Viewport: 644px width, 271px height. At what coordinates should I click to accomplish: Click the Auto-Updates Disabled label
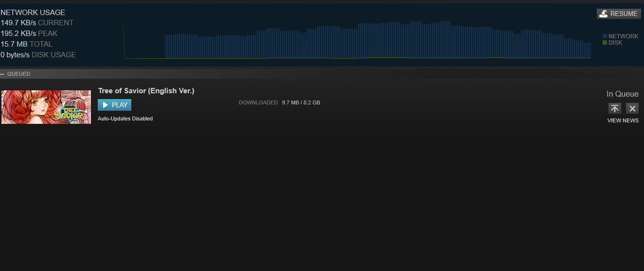pyautogui.click(x=125, y=119)
